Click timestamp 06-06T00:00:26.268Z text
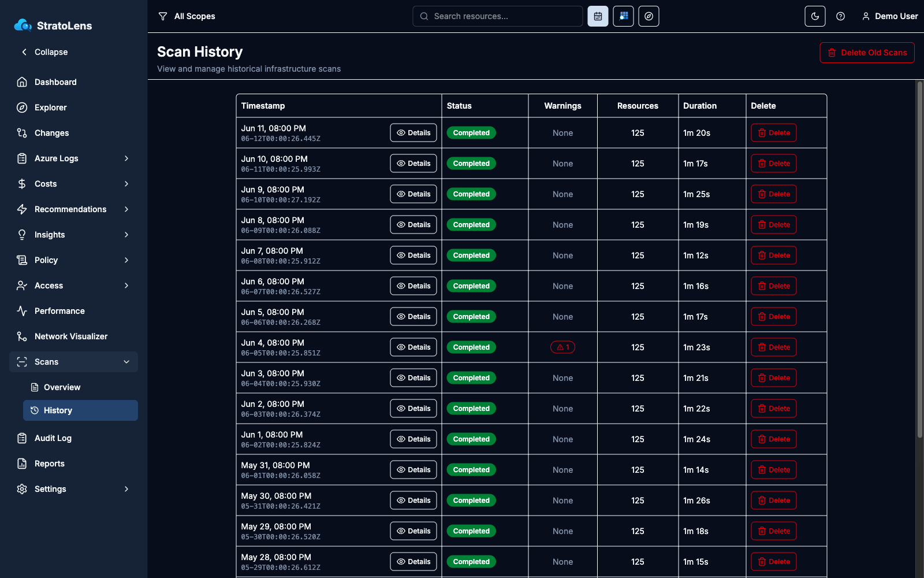This screenshot has height=578, width=924. coord(281,323)
